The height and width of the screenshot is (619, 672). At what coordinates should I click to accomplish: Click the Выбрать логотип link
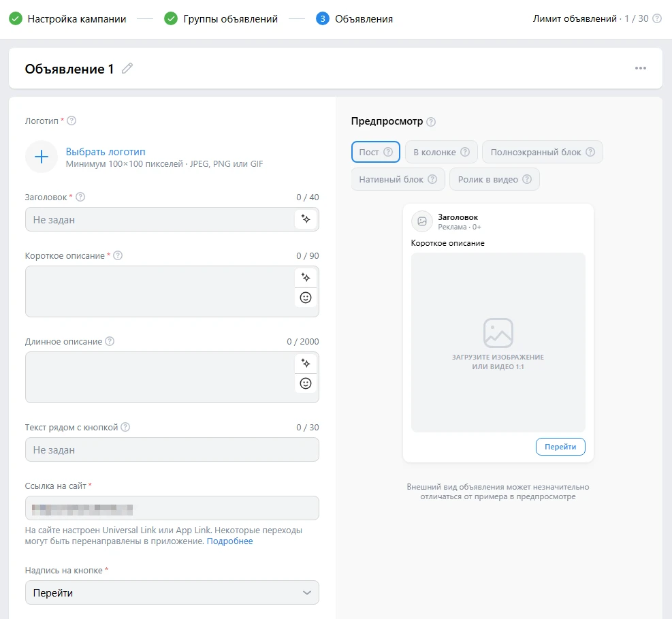(106, 152)
